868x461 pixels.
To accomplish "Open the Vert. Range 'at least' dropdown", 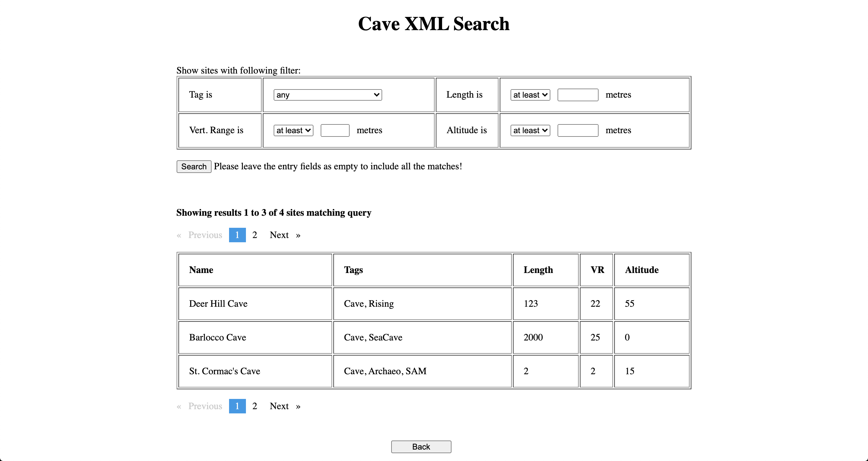I will click(x=293, y=130).
